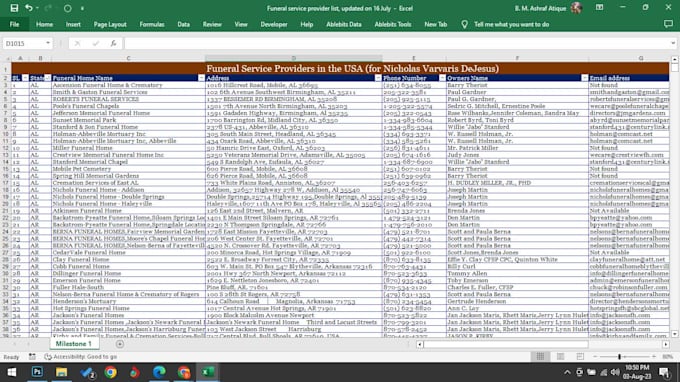This screenshot has width=680, height=382.
Task: Click the zoom slider handle
Action: pos(619,356)
